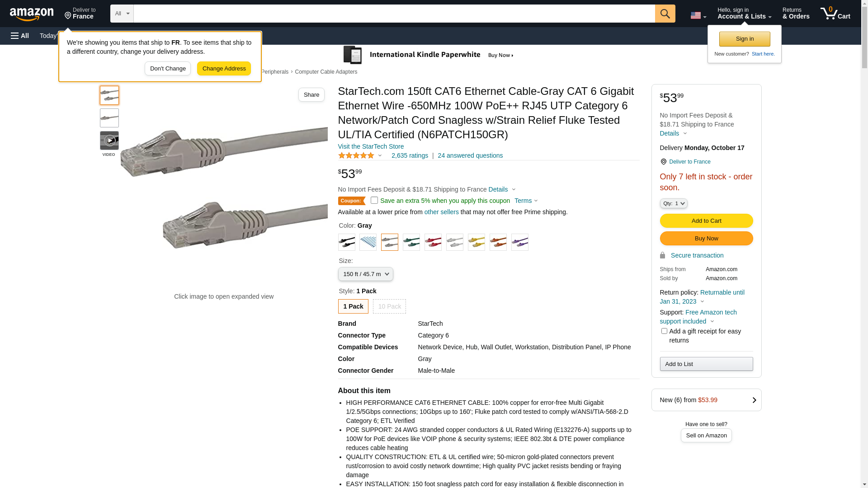Open the search category All dropdown
This screenshot has width=868, height=488.
[x=122, y=14]
